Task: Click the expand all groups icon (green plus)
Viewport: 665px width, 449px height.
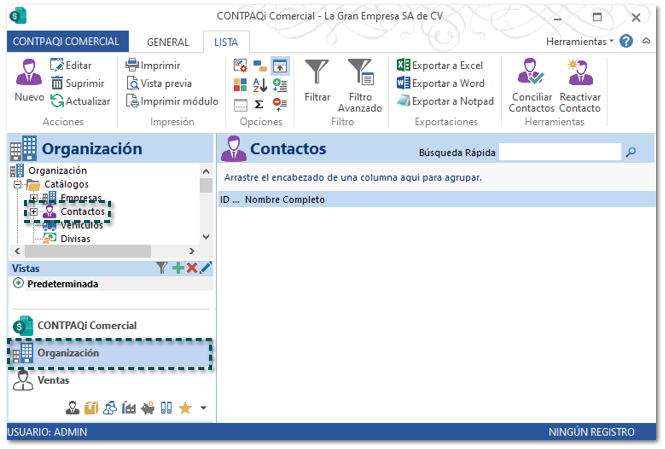Action: click(x=280, y=85)
